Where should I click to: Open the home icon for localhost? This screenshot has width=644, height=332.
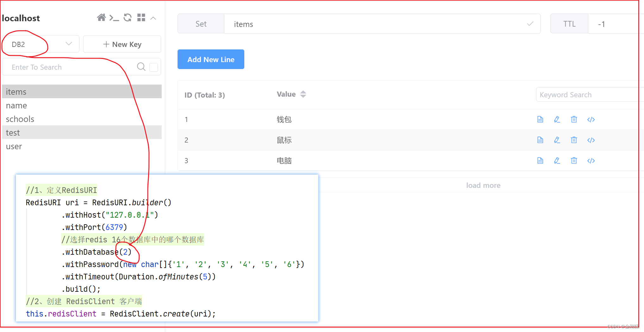pos(101,17)
